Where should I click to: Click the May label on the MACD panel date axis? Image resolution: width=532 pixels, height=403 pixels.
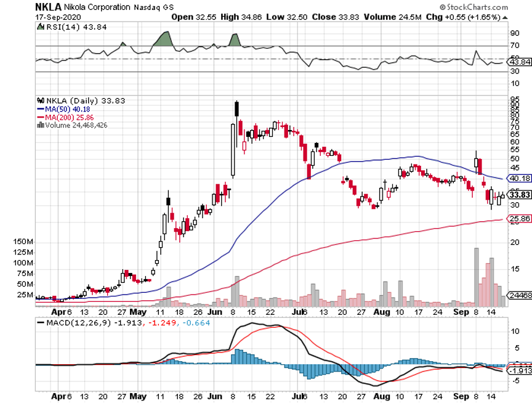[x=138, y=396]
